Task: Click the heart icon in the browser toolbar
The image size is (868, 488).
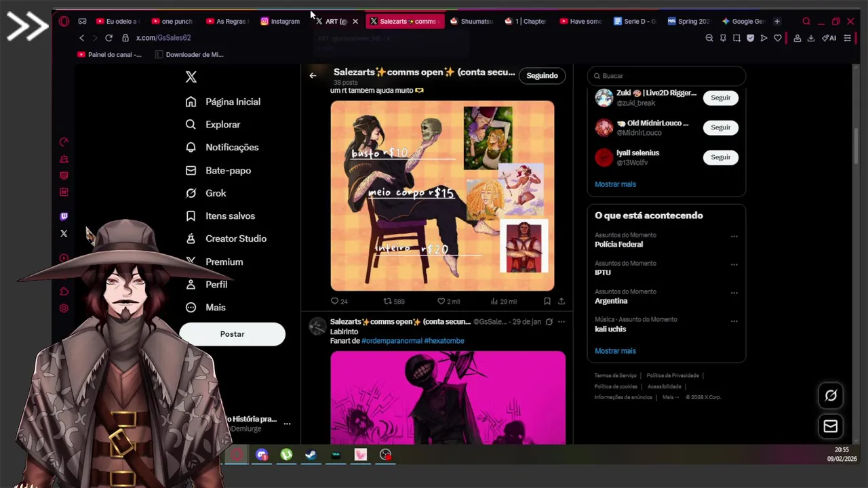Action: [x=777, y=38]
